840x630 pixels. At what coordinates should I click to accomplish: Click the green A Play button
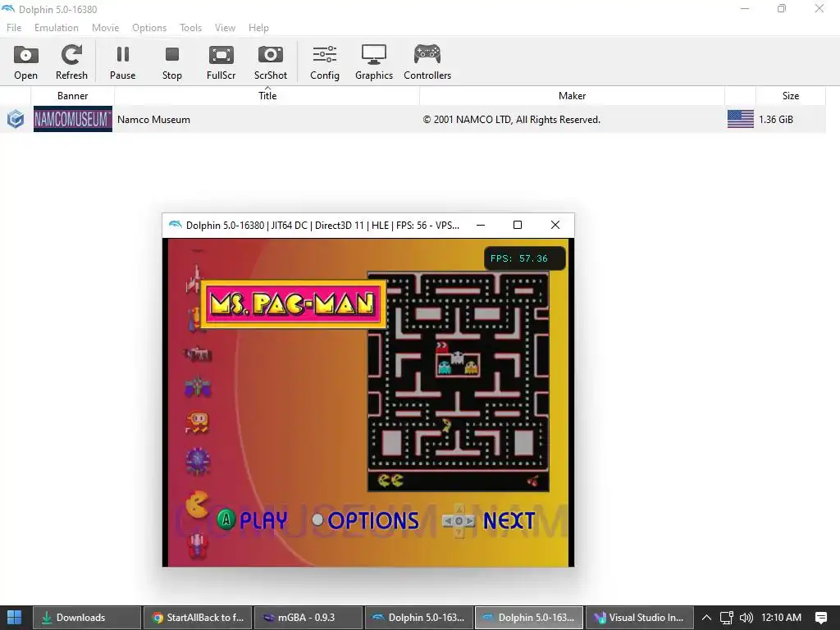click(x=226, y=519)
